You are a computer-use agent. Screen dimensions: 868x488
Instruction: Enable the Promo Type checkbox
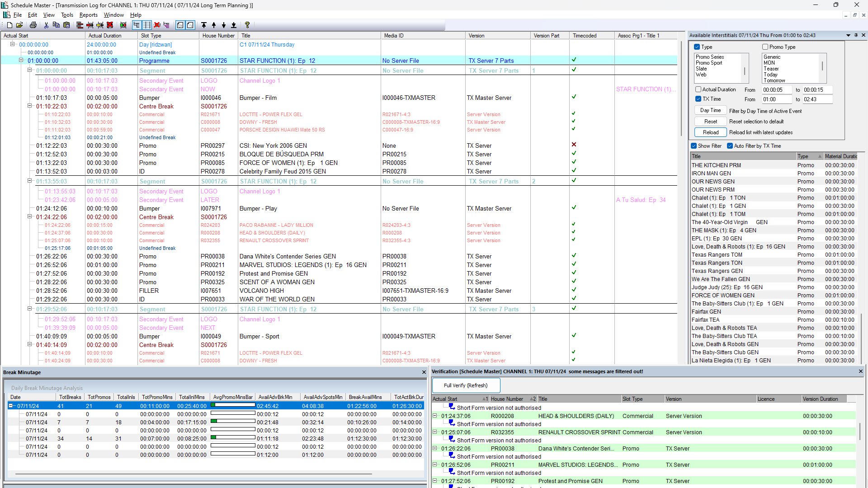(x=765, y=47)
